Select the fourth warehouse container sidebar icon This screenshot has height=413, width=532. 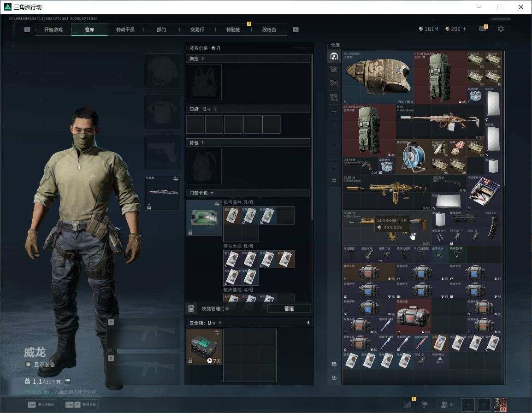click(334, 97)
